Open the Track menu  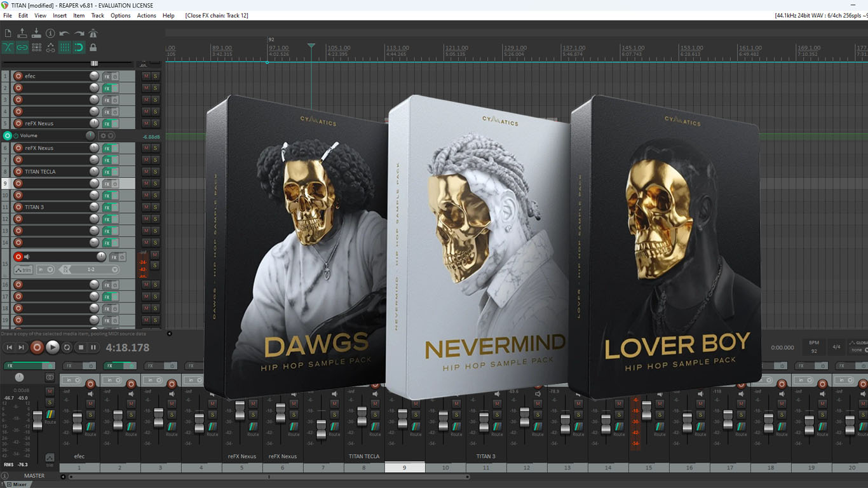point(98,15)
